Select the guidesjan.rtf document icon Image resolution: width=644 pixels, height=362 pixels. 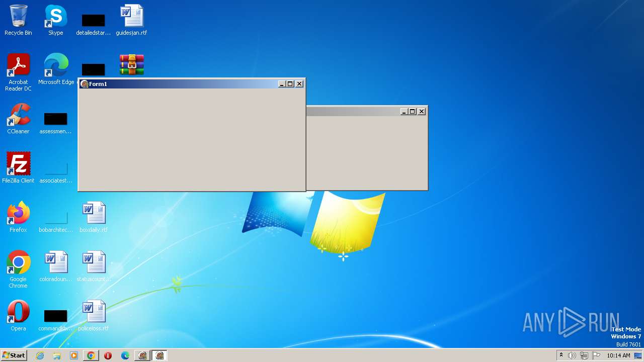(131, 20)
